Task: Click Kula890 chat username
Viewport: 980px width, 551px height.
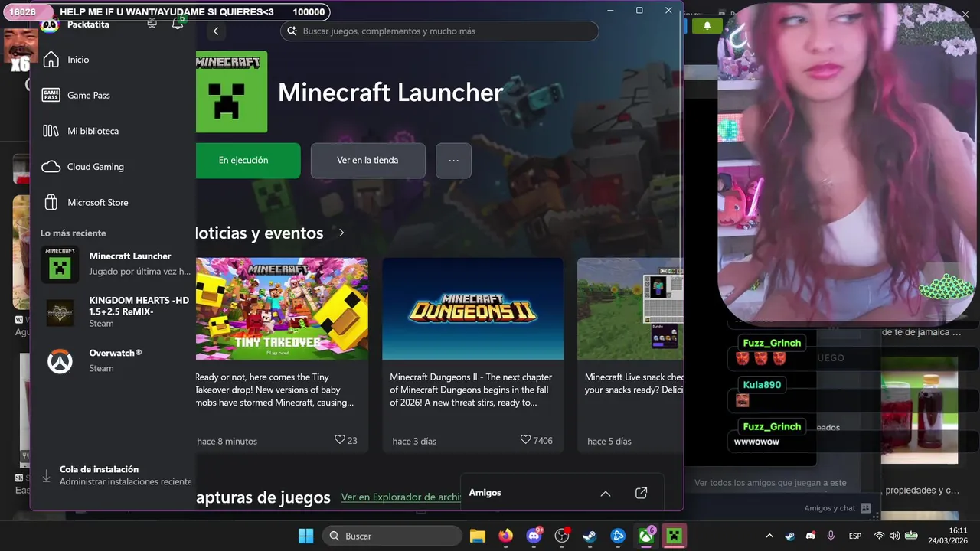Action: [x=762, y=384]
